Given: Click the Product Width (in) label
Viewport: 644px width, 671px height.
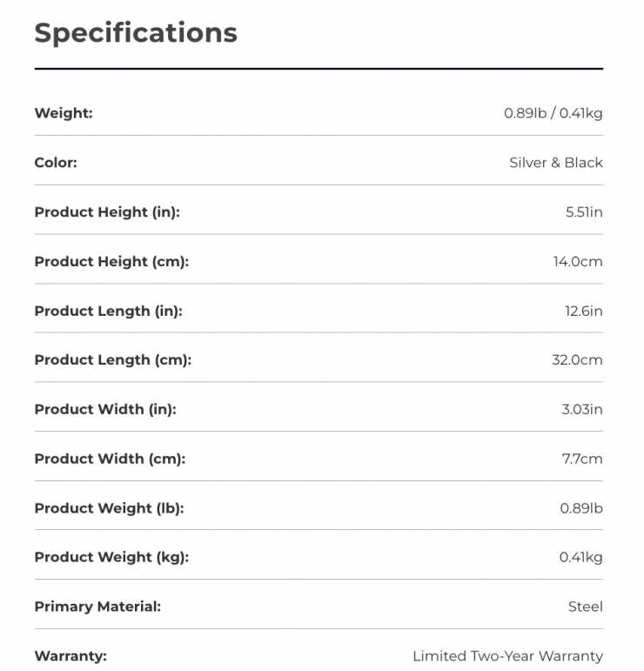Looking at the screenshot, I should click(105, 409).
